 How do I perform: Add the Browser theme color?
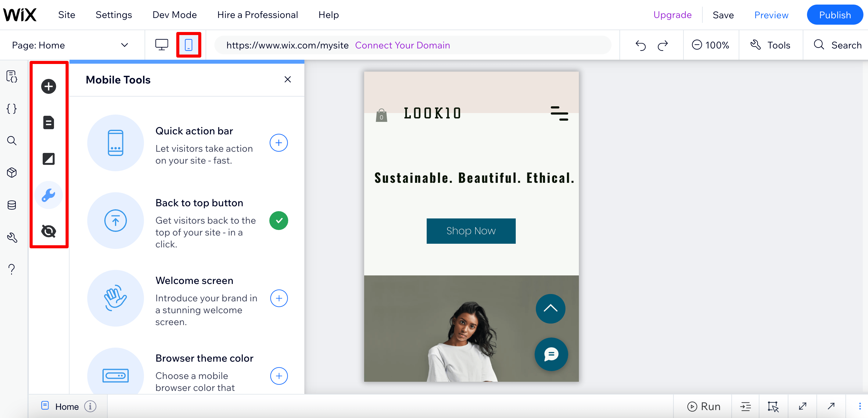click(279, 376)
